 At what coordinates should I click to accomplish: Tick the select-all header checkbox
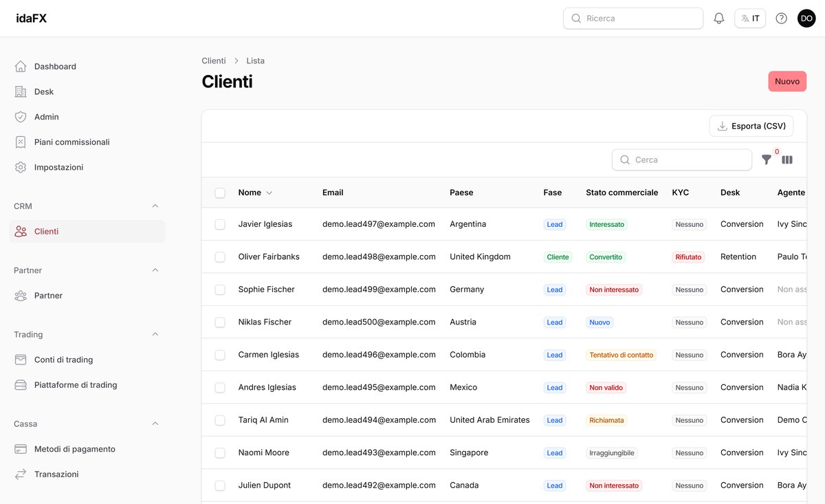220,193
